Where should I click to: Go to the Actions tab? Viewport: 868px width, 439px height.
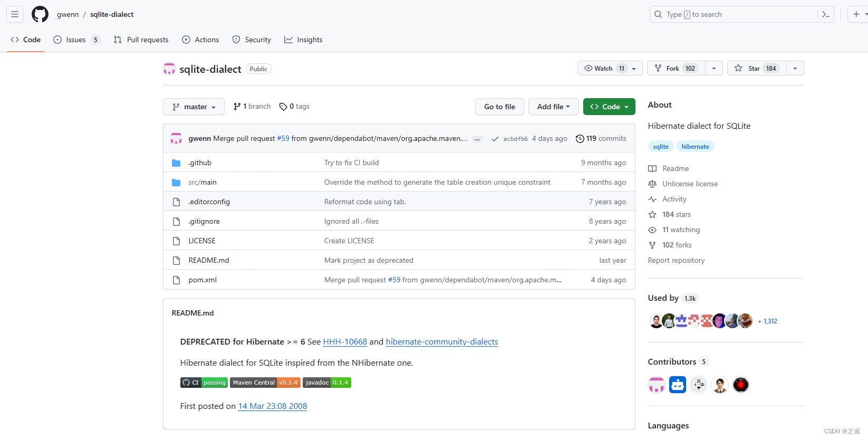[x=200, y=40]
